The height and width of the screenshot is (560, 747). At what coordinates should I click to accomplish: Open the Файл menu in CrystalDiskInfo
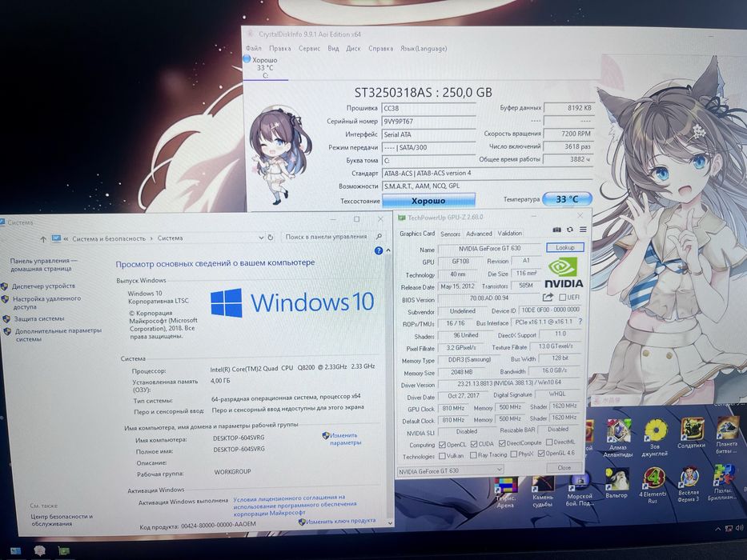point(254,48)
